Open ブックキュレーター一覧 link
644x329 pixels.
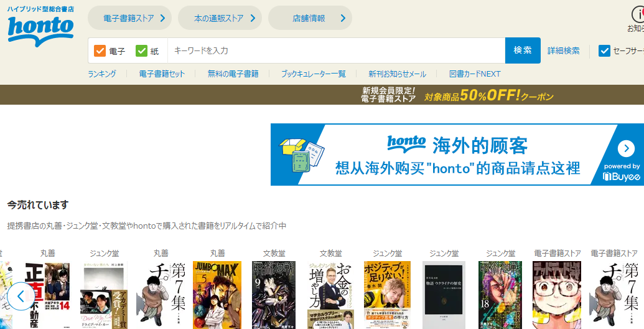coord(314,74)
